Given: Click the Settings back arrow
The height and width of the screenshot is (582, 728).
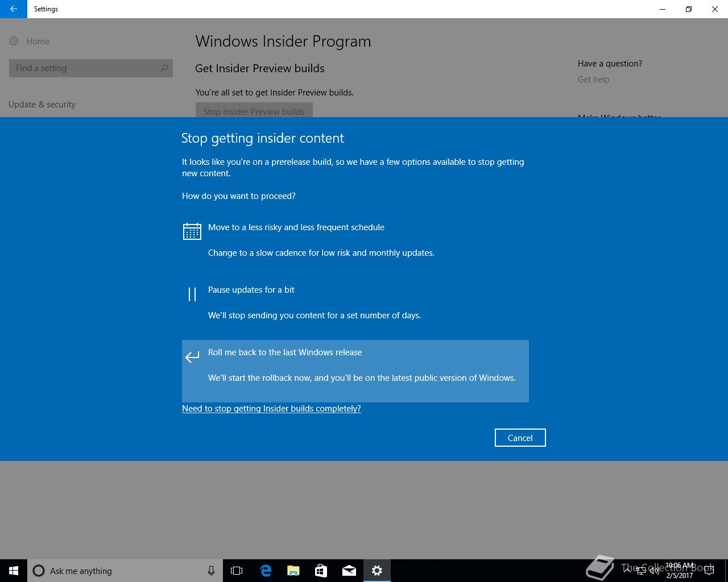Looking at the screenshot, I should click(x=13, y=9).
